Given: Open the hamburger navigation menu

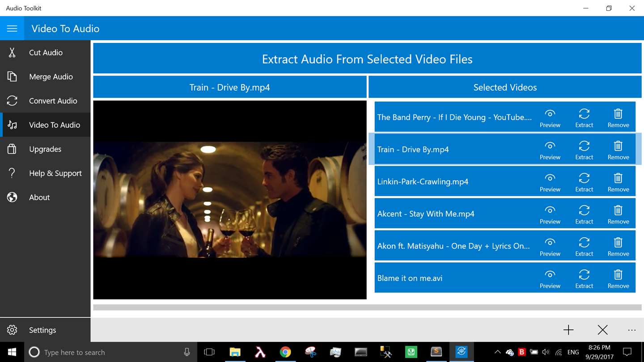Looking at the screenshot, I should pos(12,29).
